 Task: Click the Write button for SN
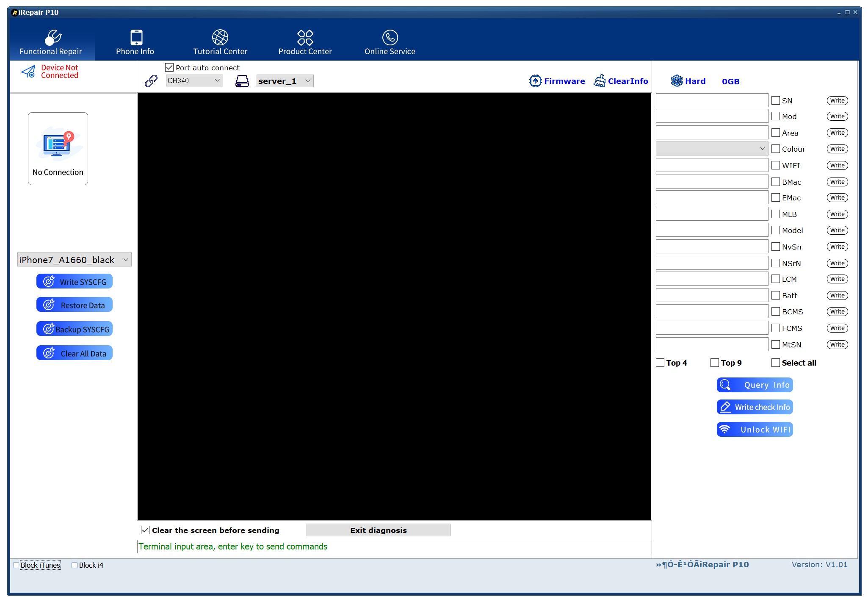838,100
